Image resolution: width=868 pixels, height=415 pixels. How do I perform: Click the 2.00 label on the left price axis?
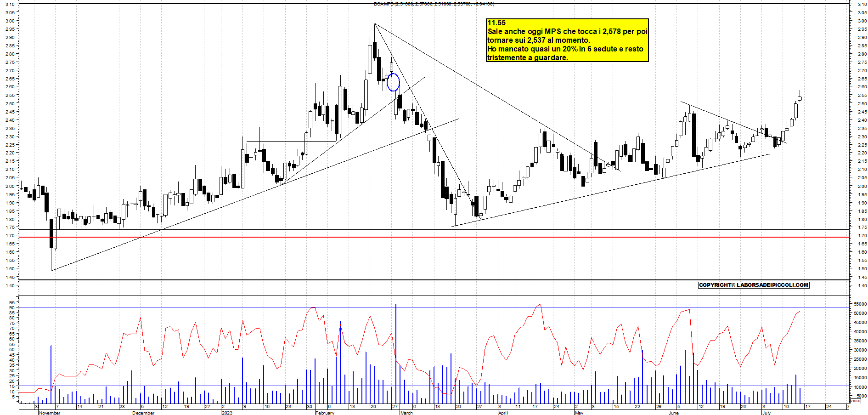pos(10,186)
